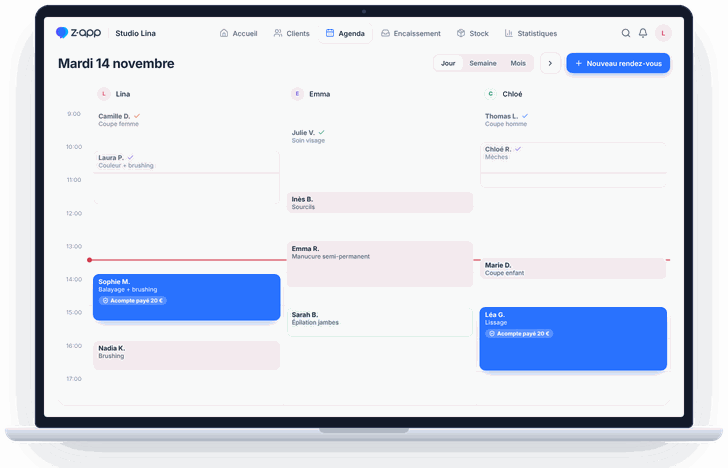Click Chloé's avatar in column header

490,94
